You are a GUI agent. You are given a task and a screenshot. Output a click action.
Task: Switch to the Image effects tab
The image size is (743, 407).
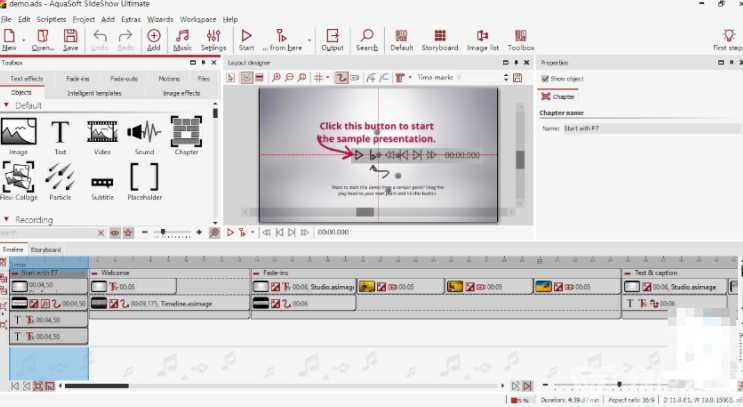(181, 92)
